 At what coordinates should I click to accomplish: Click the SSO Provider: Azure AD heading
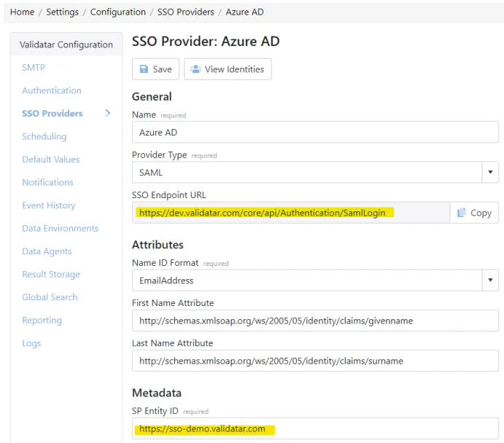[206, 41]
